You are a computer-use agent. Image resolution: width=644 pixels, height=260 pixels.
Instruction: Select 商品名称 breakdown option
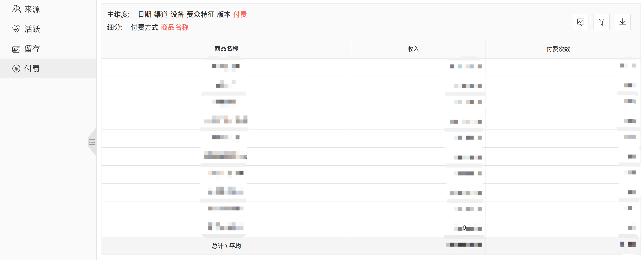175,28
